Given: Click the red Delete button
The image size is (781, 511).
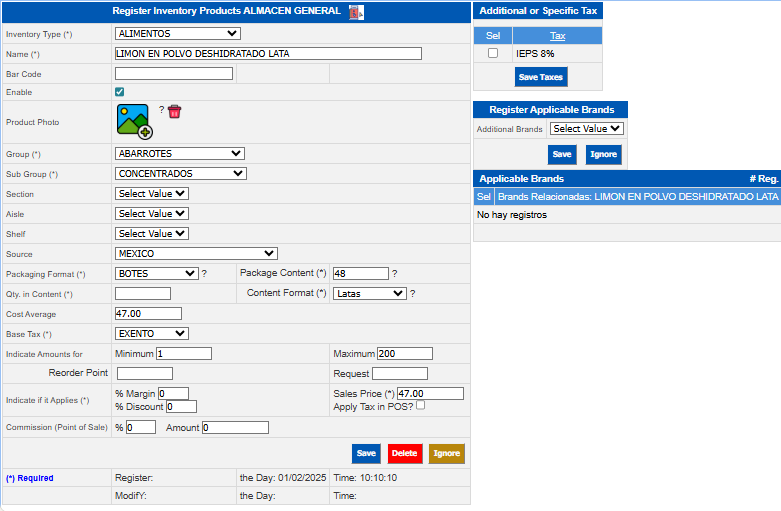Looking at the screenshot, I should click(x=405, y=454).
